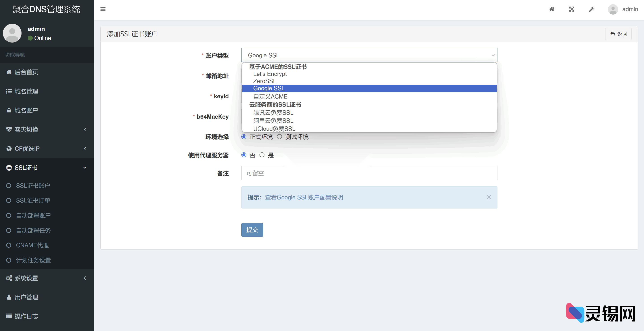Choose 腾讯云免费SSL from the dropdown list
This screenshot has width=644, height=331.
point(273,113)
